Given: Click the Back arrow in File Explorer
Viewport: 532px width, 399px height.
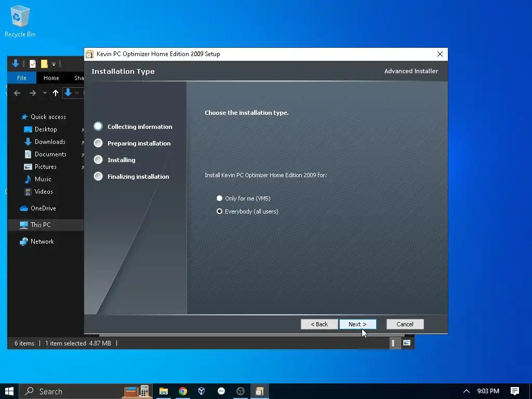Looking at the screenshot, I should tap(17, 93).
